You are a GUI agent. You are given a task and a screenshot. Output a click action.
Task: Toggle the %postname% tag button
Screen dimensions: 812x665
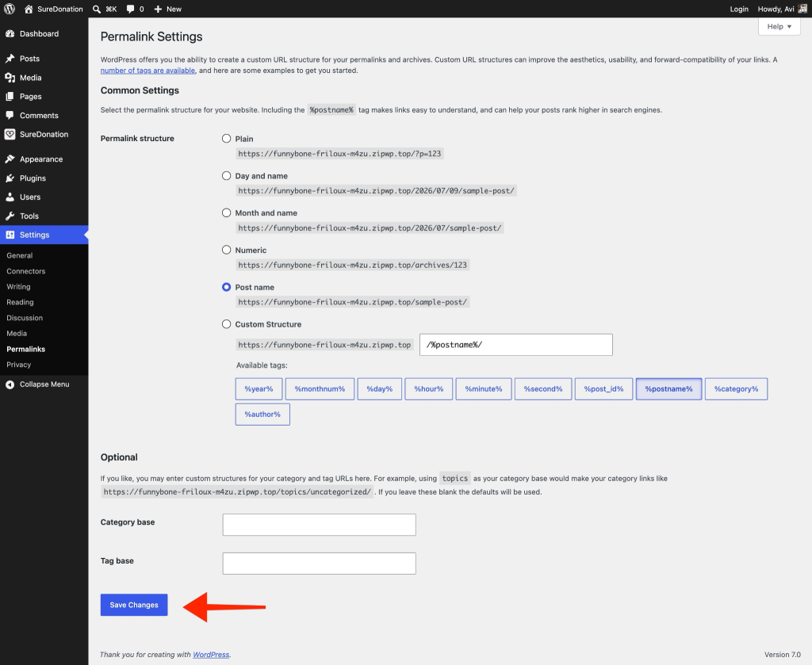coord(669,388)
